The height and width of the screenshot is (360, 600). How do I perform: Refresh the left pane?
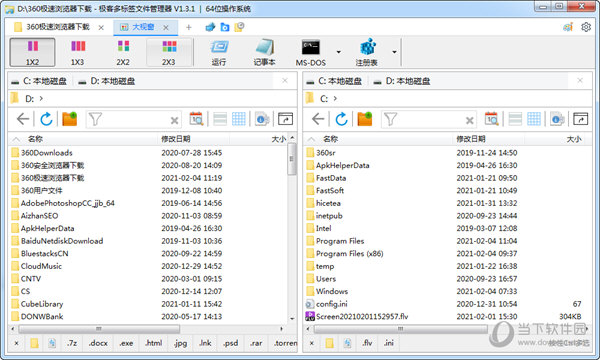(x=46, y=119)
